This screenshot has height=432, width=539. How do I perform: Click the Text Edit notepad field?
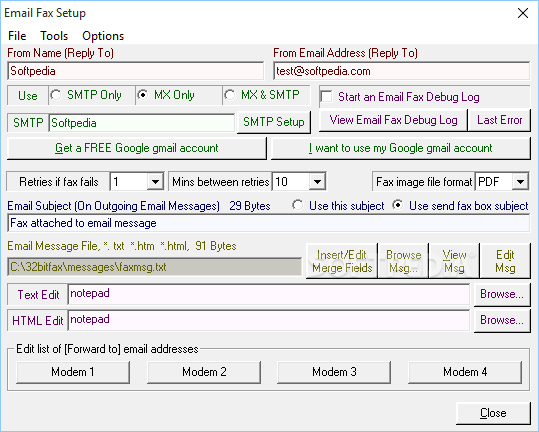pyautogui.click(x=269, y=294)
